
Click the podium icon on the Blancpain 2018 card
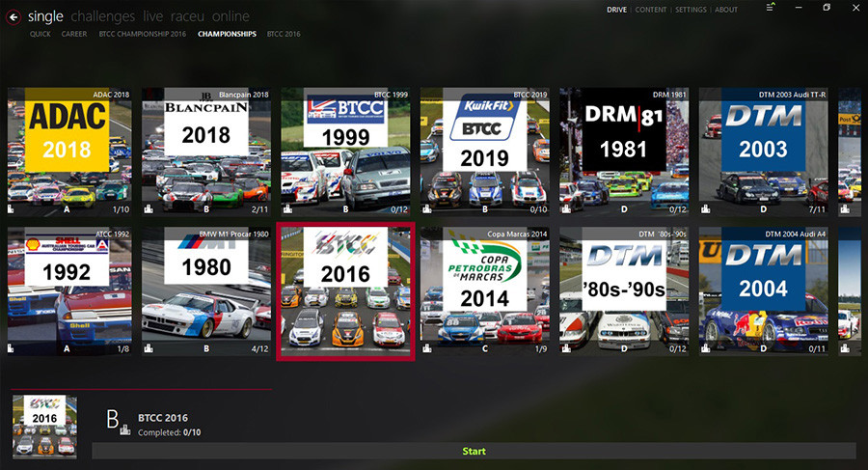click(x=149, y=209)
